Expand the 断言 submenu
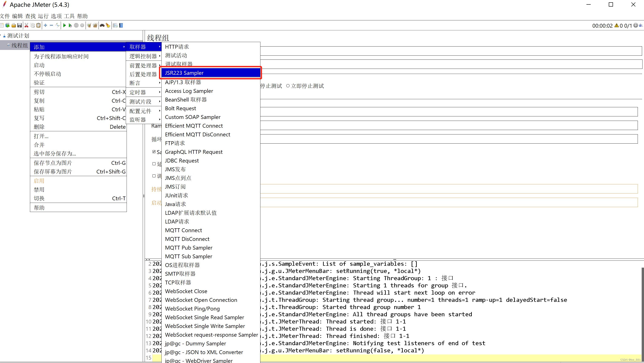Viewport: 644px width, 363px height. point(144,83)
